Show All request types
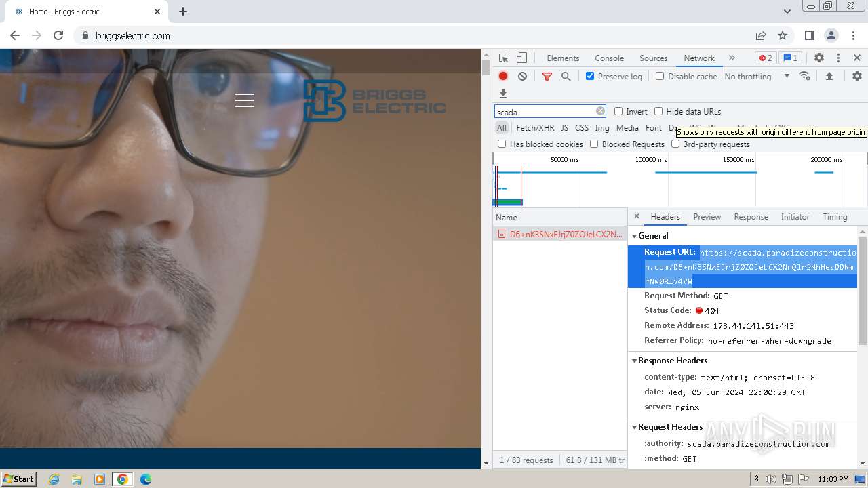 click(502, 128)
